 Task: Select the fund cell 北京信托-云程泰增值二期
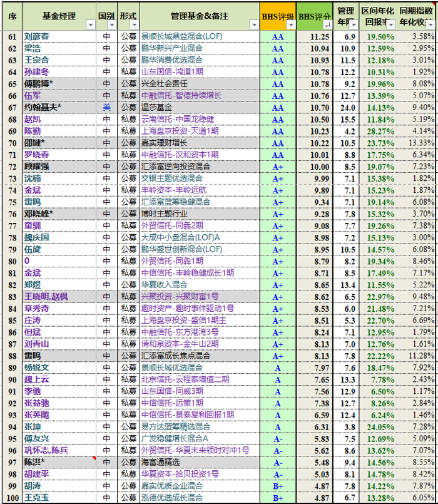(x=200, y=379)
